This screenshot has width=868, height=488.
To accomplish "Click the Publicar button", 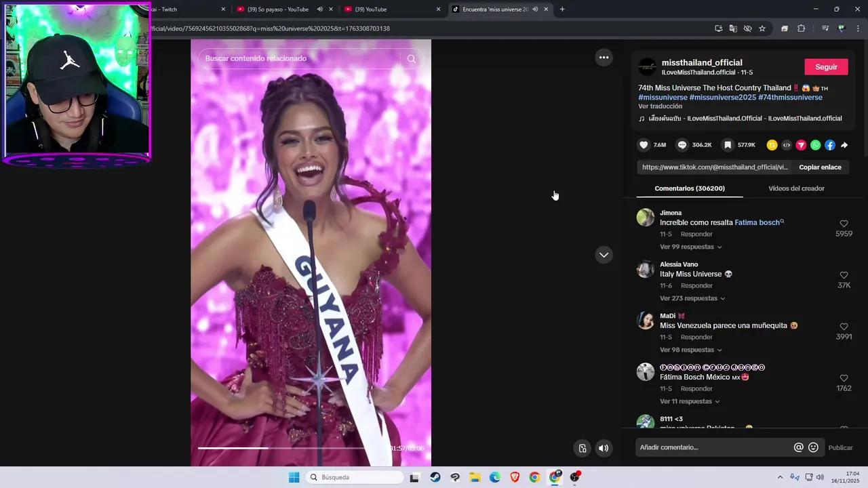I will click(840, 447).
